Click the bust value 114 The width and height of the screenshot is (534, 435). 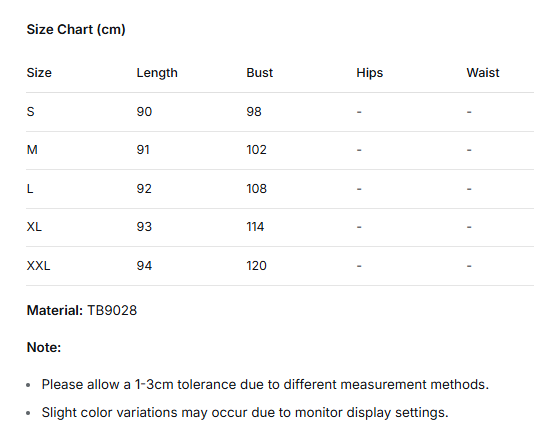[255, 227]
